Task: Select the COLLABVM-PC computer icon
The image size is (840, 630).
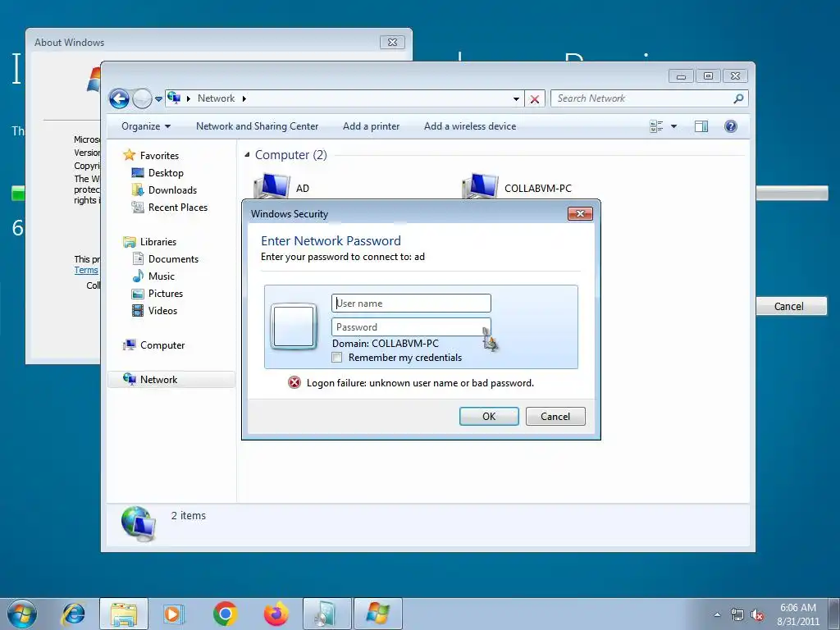Action: coord(480,186)
